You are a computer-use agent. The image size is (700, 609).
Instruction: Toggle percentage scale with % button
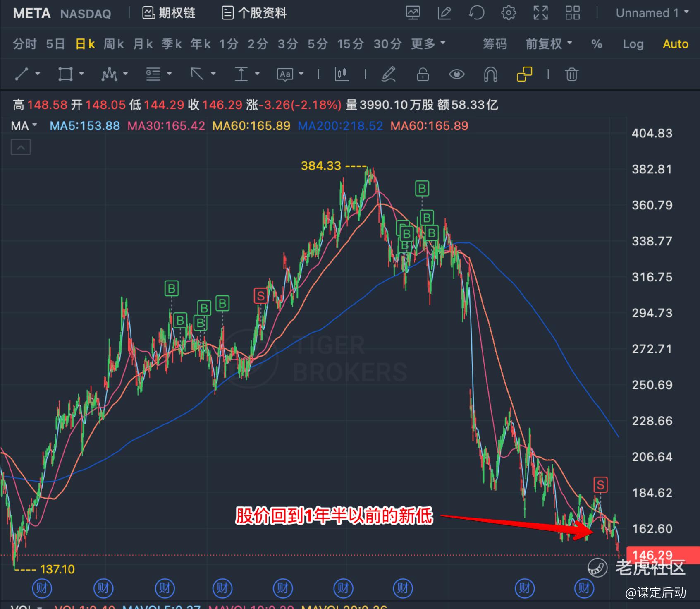597,44
